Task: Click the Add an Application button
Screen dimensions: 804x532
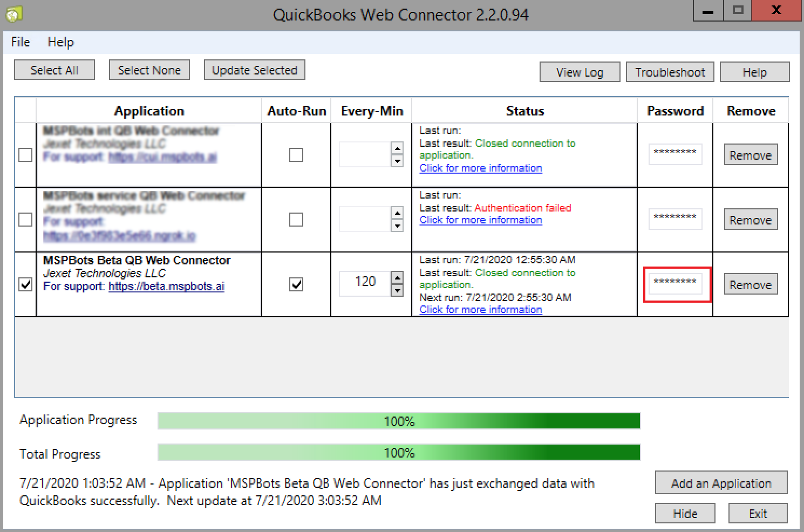Action: tap(721, 483)
